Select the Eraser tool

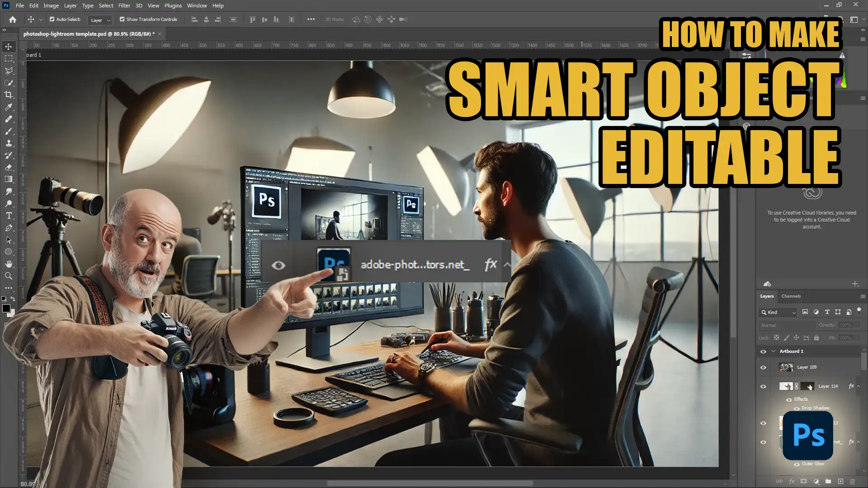(9, 168)
